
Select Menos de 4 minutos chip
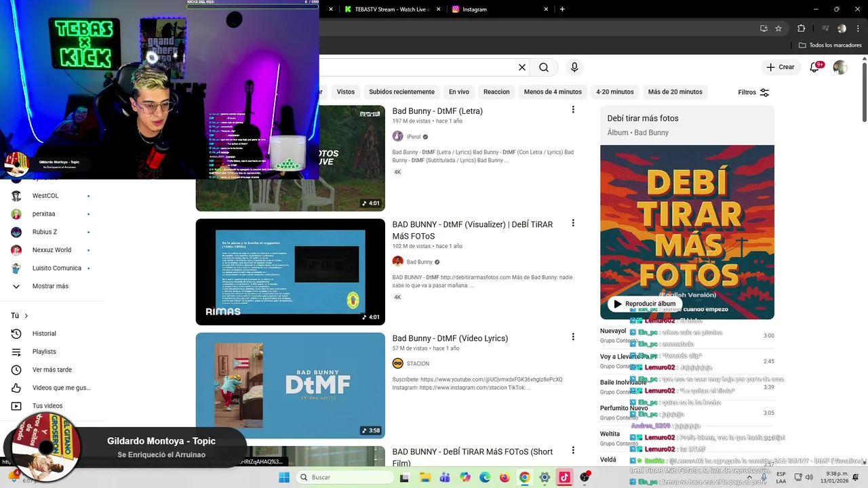click(x=553, y=91)
